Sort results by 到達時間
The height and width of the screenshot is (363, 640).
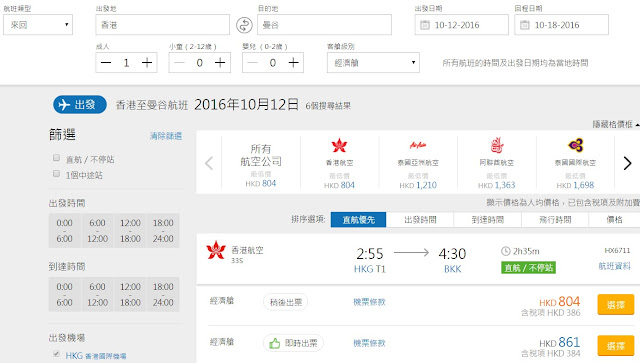point(487,220)
